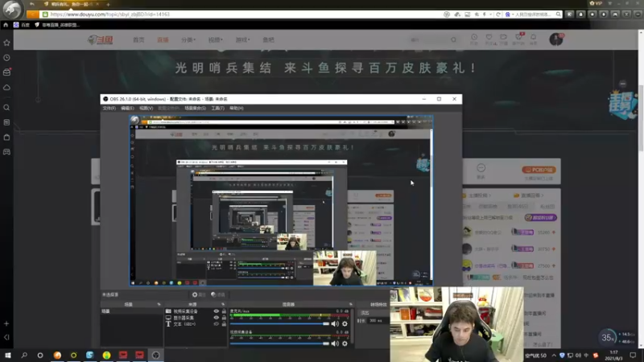Open the 帮助(H) menu in OBS
This screenshot has height=362, width=644.
tap(237, 109)
